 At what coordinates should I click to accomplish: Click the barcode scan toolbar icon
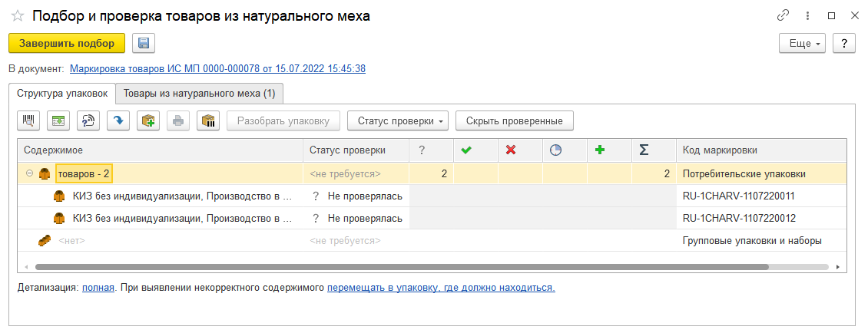tap(29, 120)
